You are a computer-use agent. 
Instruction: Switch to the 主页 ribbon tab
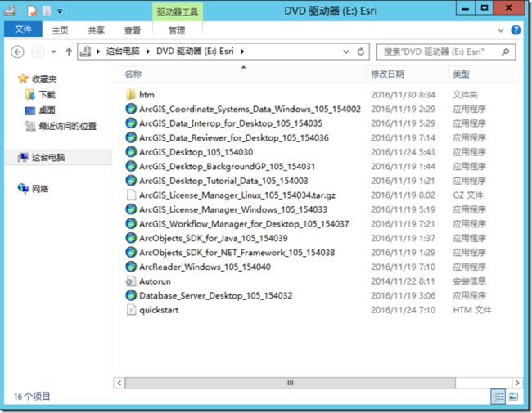coord(60,30)
